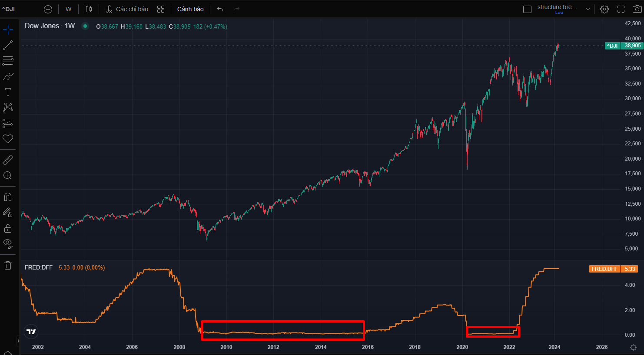Click the trash icon to remove drawings

point(8,266)
